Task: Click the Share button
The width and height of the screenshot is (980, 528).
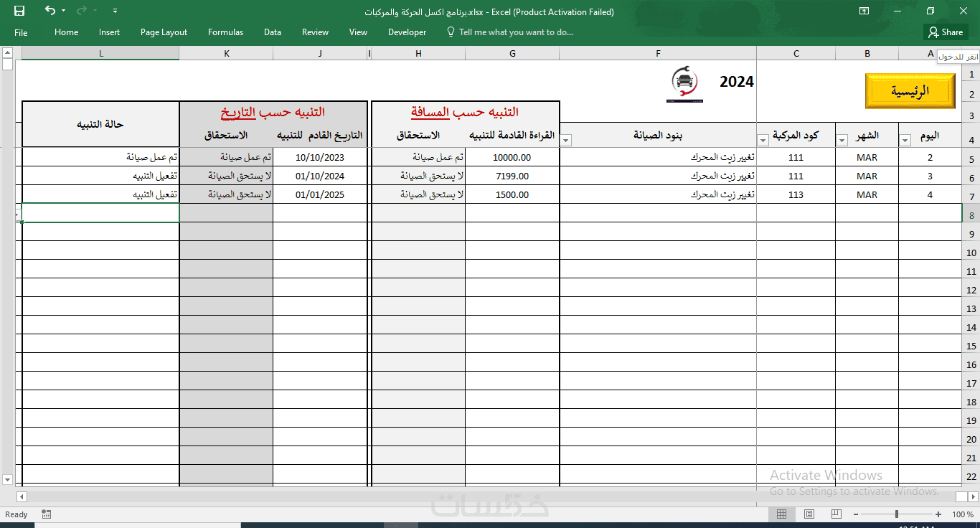Action: click(x=946, y=32)
